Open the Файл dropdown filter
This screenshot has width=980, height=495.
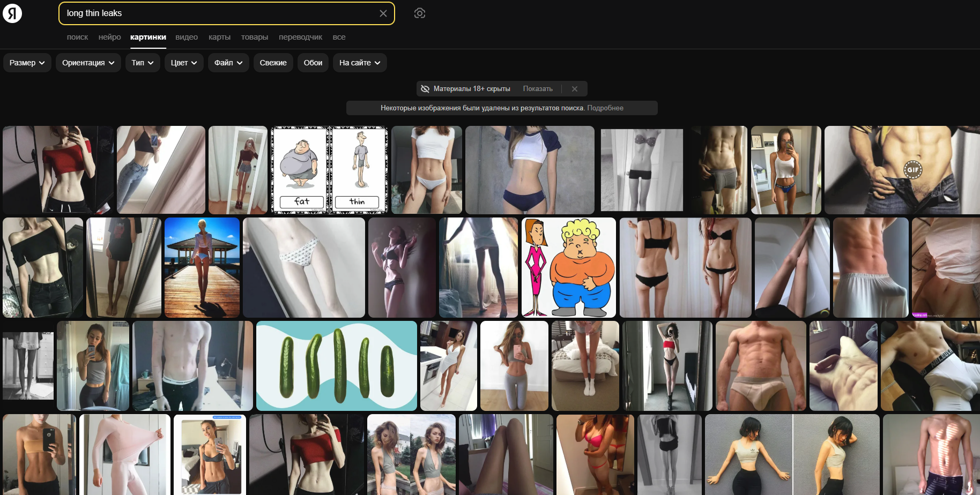point(228,63)
